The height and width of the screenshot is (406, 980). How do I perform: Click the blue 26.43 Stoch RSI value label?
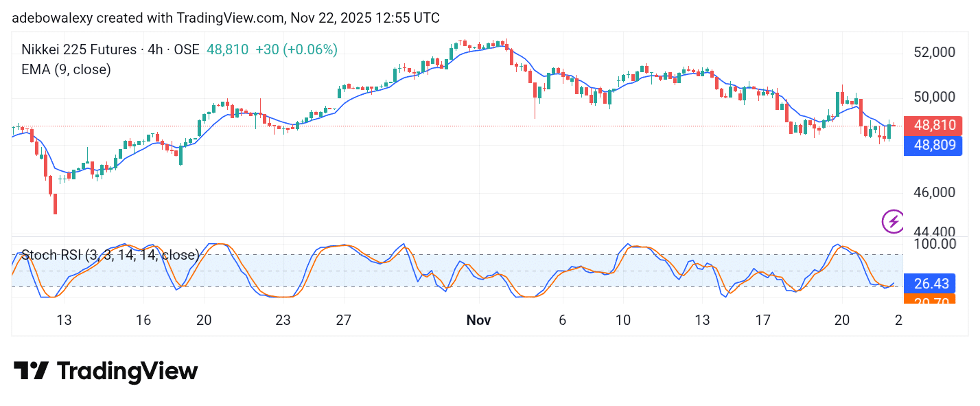(933, 283)
